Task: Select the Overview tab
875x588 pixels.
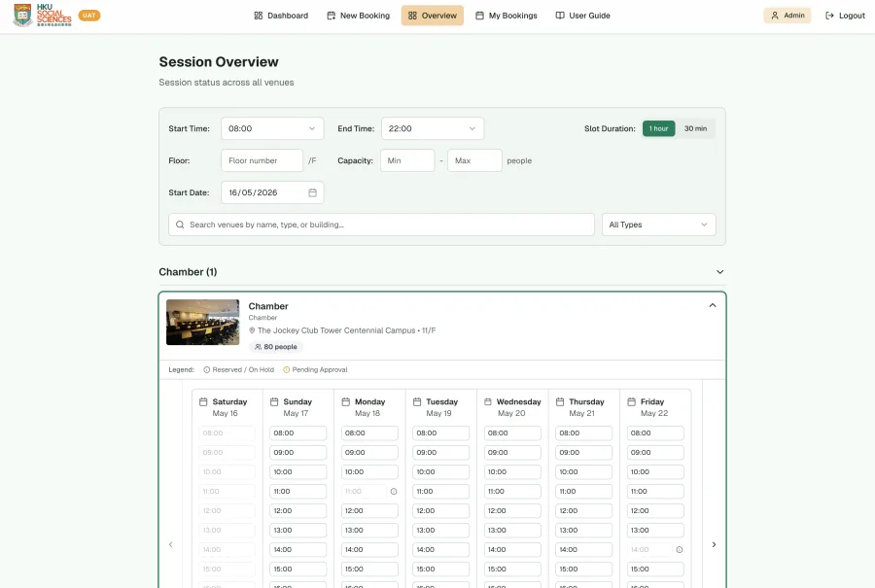Action: pyautogui.click(x=433, y=16)
